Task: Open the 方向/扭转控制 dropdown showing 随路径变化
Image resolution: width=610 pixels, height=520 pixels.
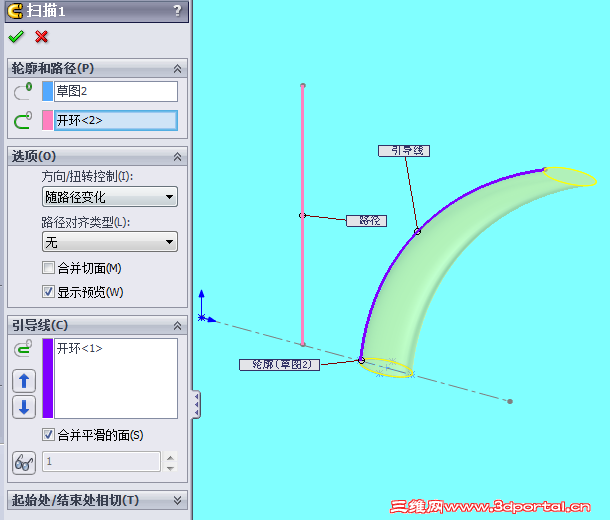Action: coord(110,197)
